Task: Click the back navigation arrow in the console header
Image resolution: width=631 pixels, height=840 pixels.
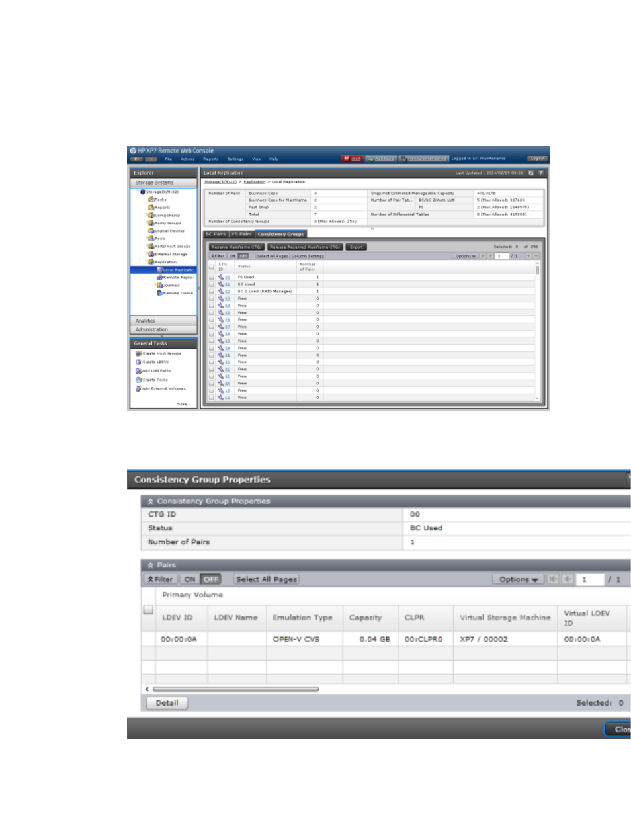Action: click(x=137, y=159)
